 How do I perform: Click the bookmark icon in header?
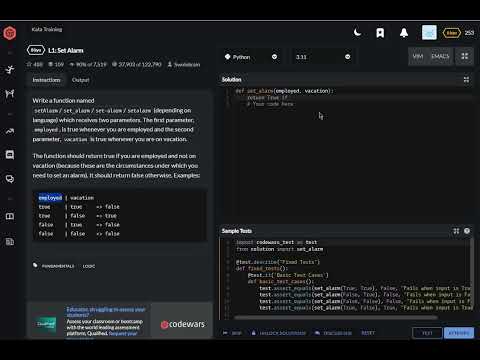point(380,33)
